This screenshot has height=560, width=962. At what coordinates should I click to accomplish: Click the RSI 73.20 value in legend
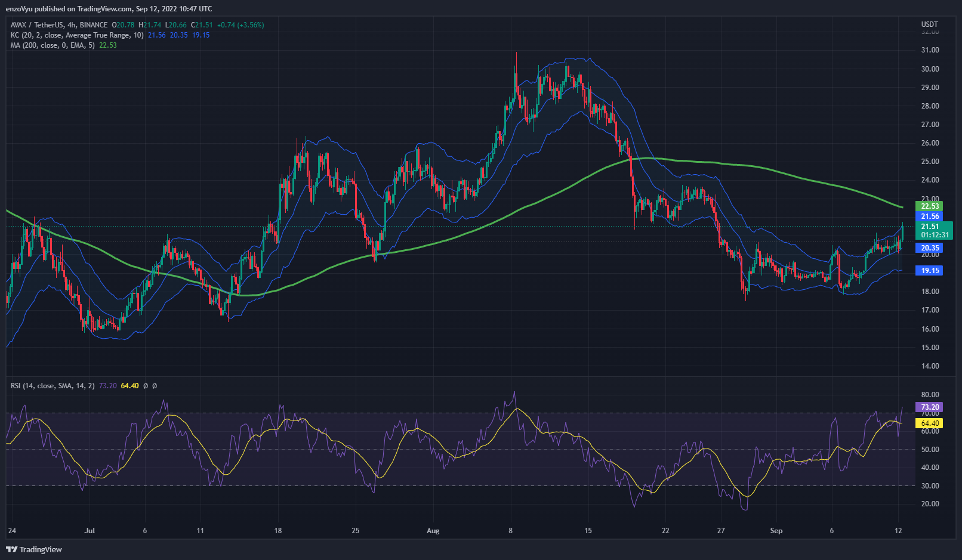tap(107, 386)
